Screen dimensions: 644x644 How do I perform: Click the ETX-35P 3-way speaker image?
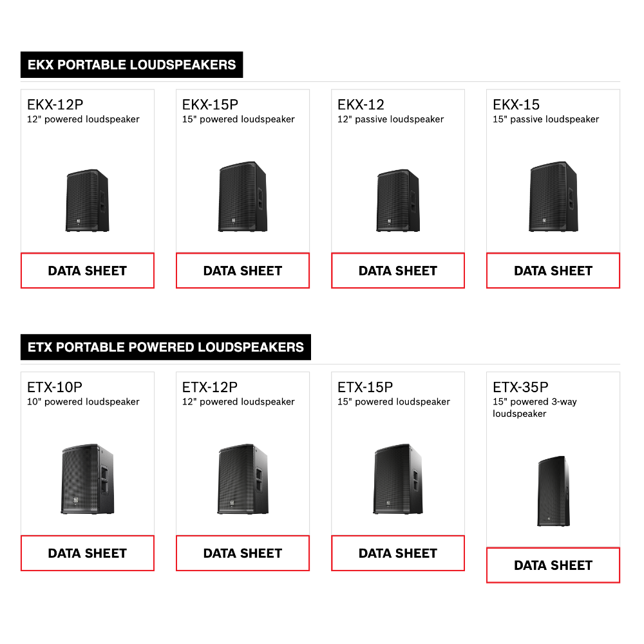pyautogui.click(x=553, y=491)
